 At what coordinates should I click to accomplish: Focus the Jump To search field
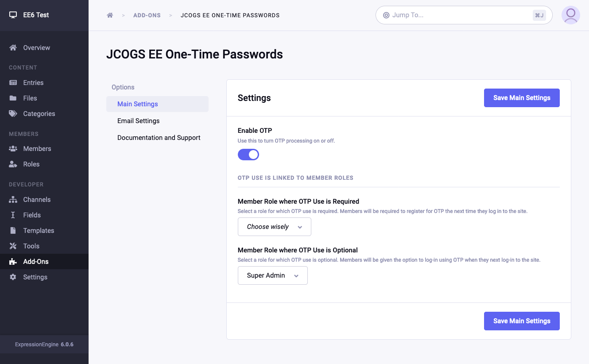click(x=464, y=15)
